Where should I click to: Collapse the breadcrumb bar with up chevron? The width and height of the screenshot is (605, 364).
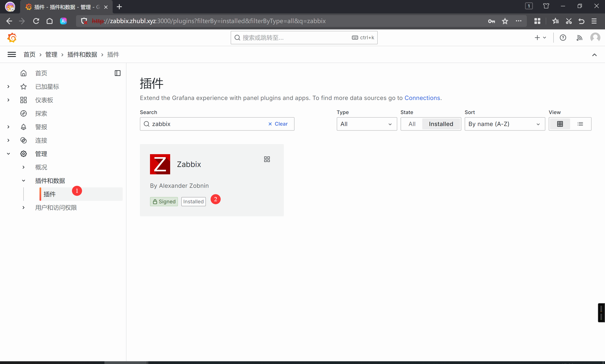(594, 55)
